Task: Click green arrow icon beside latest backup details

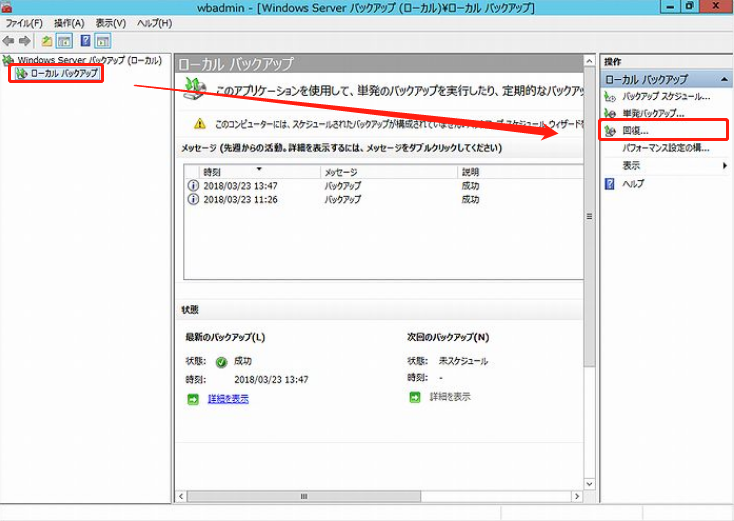Action: tap(193, 399)
